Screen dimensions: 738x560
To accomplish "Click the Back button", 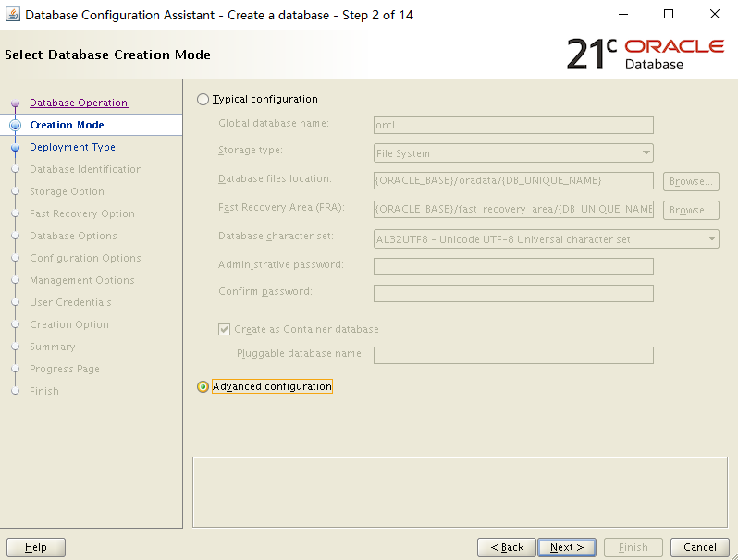I will [x=506, y=547].
